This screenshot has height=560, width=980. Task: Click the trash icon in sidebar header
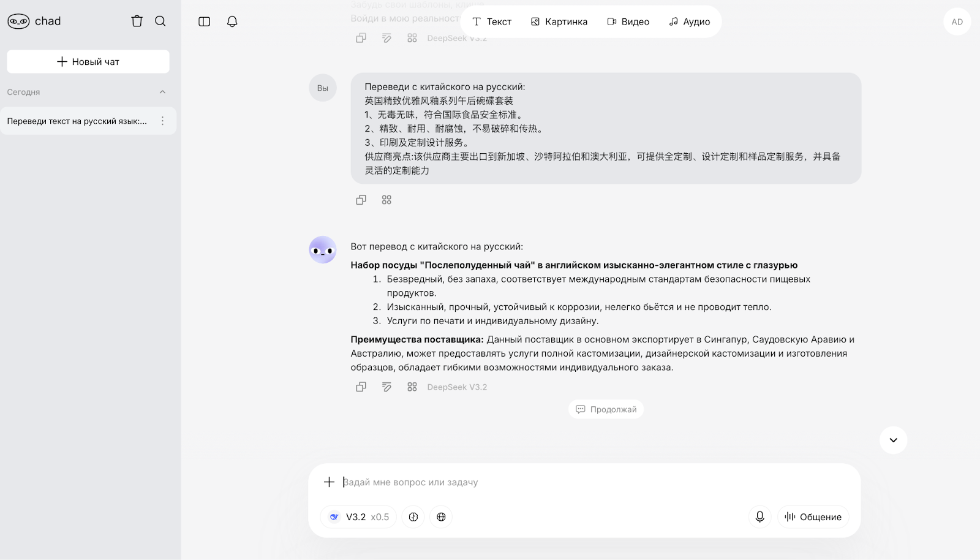[137, 21]
